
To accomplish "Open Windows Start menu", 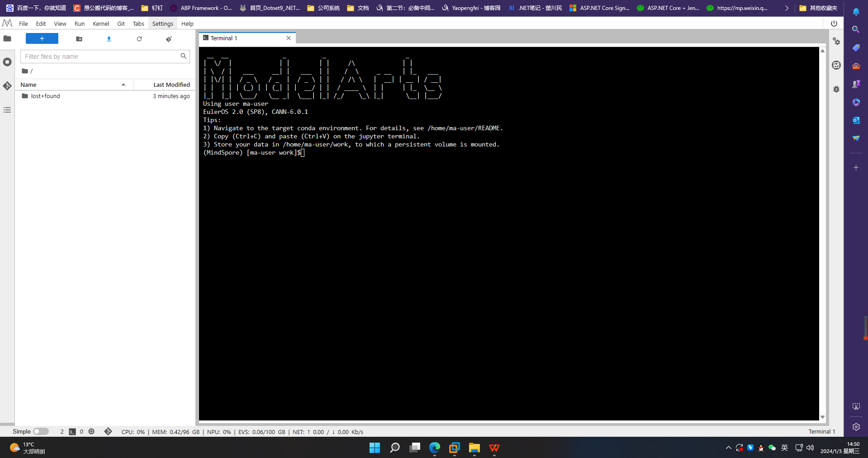I will coord(375,448).
